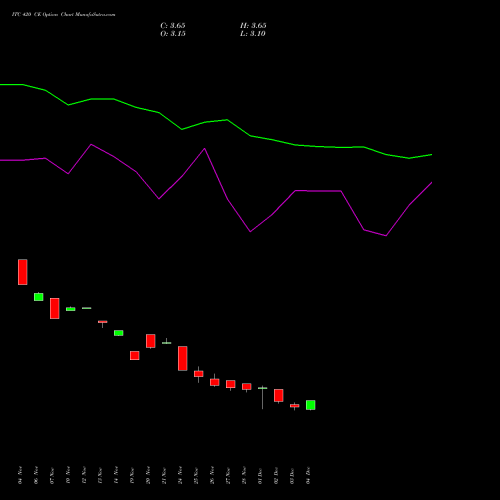Image resolution: width=500 pixels, height=500 pixels.
Task: Click the 26 Nov date axis label
Action: tap(212, 475)
